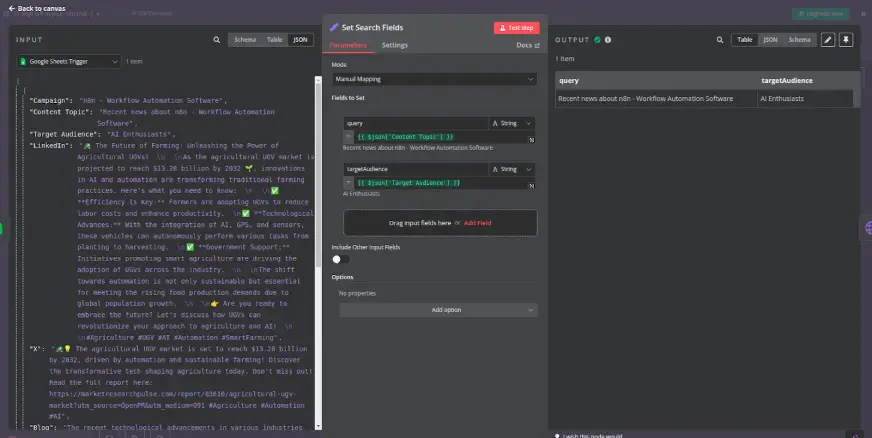Click the green output success checkmark
872x438 pixels.
(597, 40)
